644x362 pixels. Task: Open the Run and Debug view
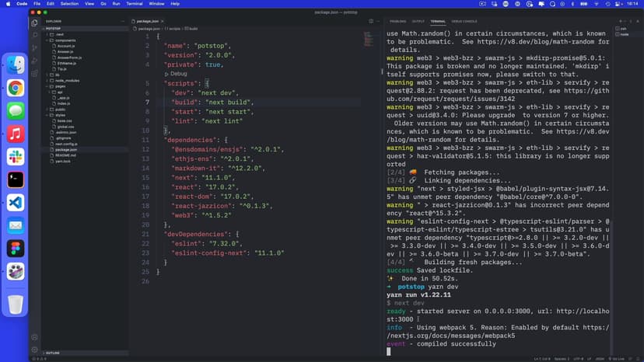click(x=35, y=60)
